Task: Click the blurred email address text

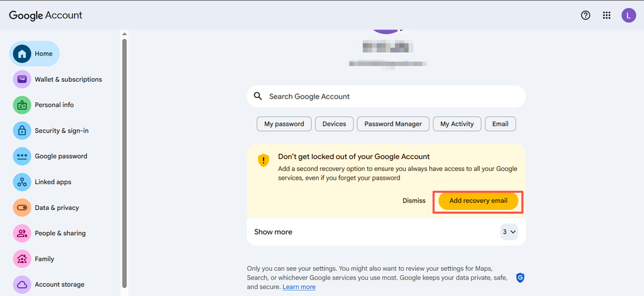Action: tap(387, 64)
